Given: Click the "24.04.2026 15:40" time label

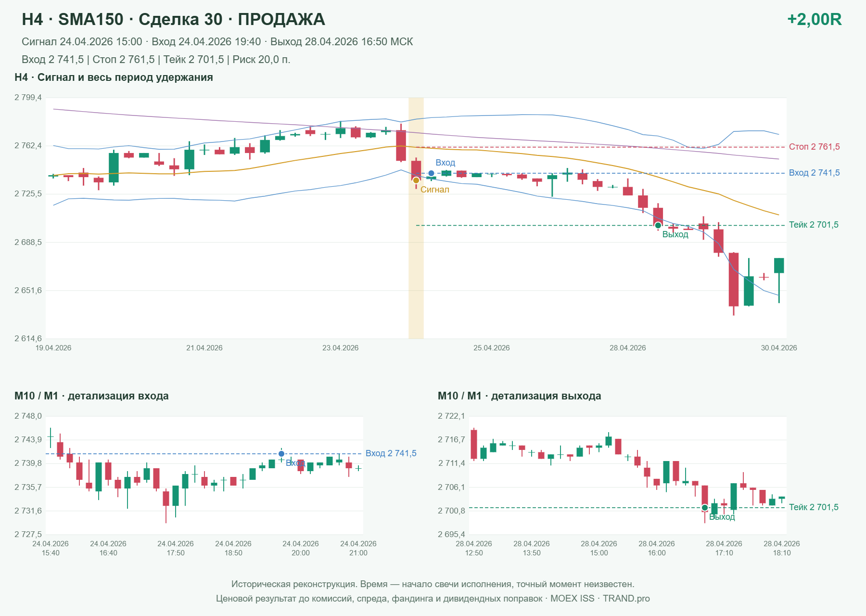Looking at the screenshot, I should pyautogui.click(x=51, y=548).
